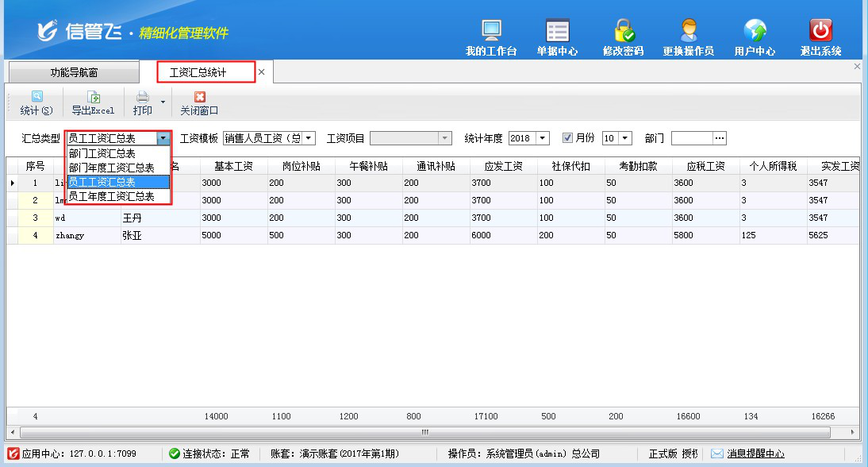Viewport: 868px width, 467px height.
Task: Open 我的工作台 from top toolbar
Action: click(x=491, y=32)
